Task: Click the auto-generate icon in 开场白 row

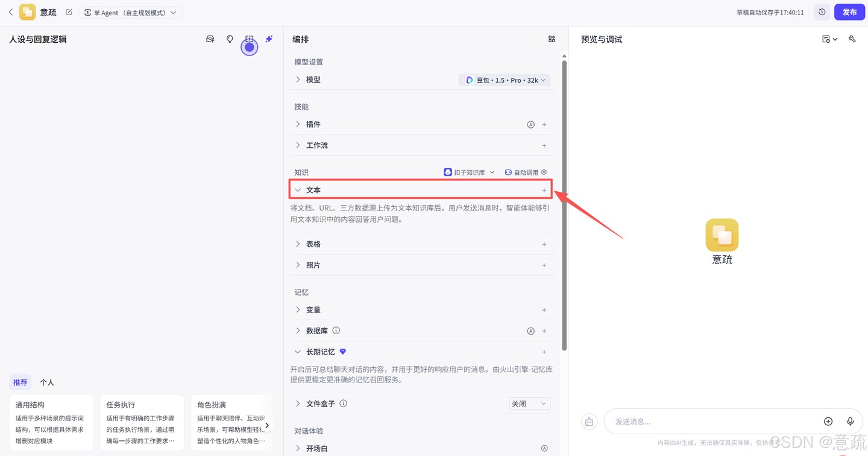Action: tap(544, 449)
